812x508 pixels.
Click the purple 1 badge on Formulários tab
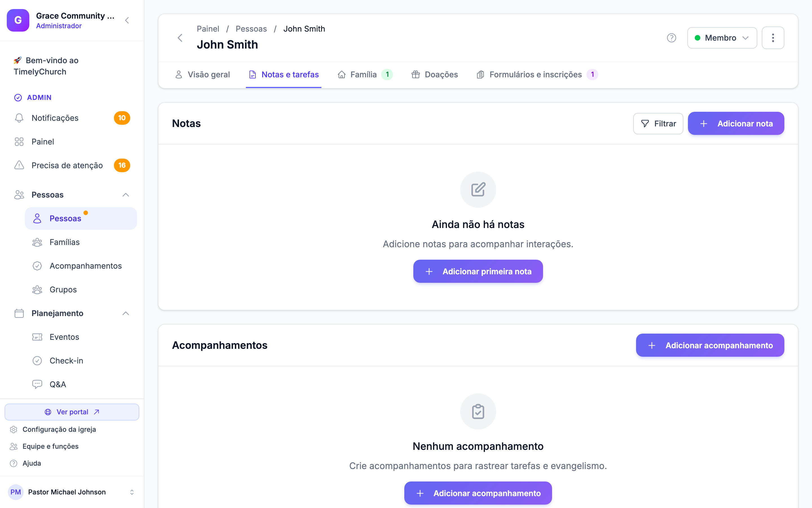(592, 74)
